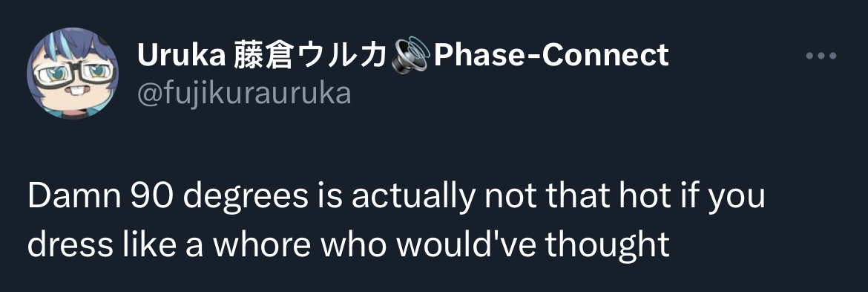Click the Uruka profile avatar picture
This screenshot has width=868, height=292.
click(x=73, y=73)
